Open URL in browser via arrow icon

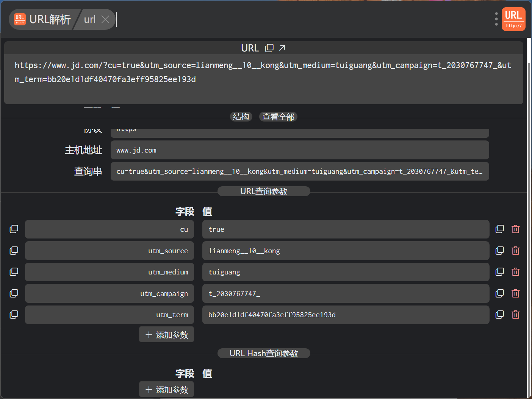[282, 48]
